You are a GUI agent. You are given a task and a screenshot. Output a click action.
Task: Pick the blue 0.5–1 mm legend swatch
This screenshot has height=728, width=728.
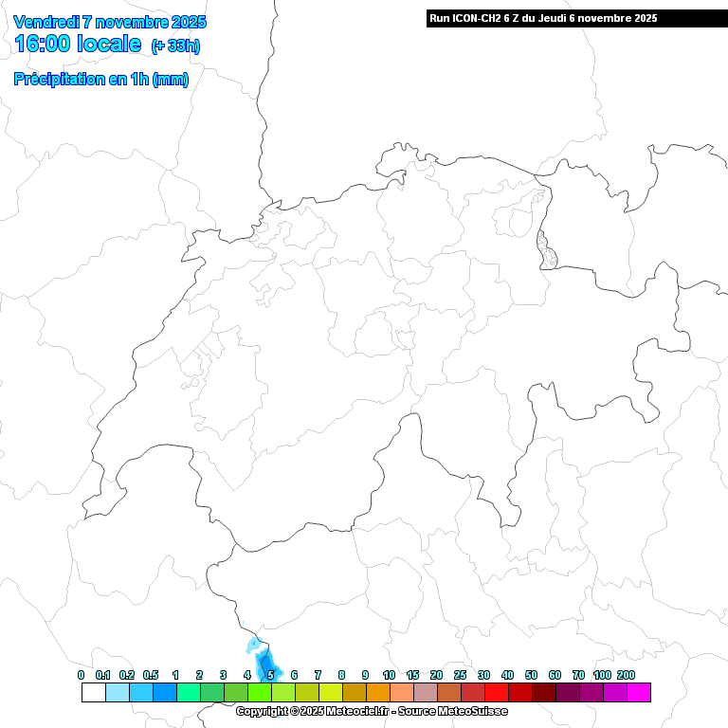(x=164, y=693)
